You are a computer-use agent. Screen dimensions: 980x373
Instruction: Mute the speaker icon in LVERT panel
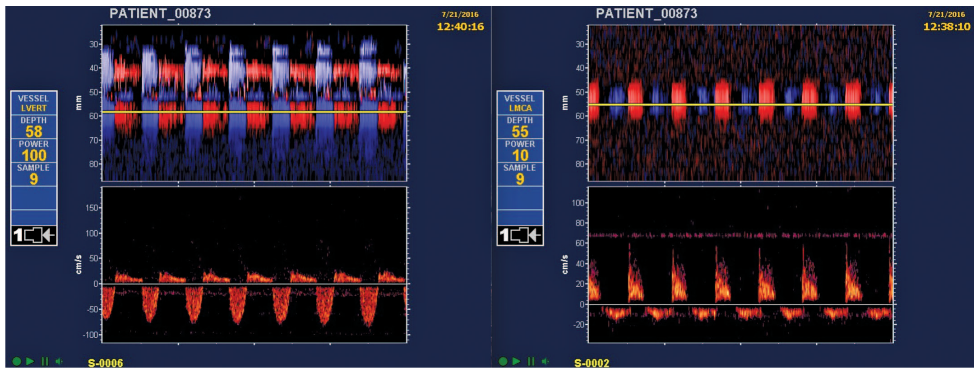(59, 361)
